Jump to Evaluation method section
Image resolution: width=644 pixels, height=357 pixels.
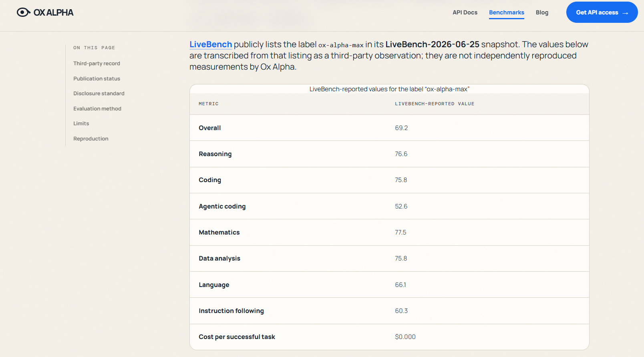97,108
